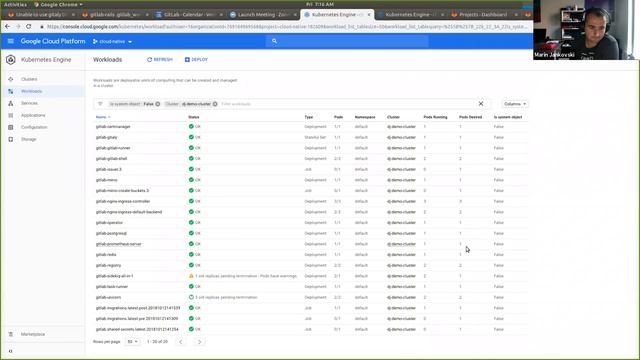
Task: Remove the 'Is system object: False' filter chip
Action: [158, 104]
